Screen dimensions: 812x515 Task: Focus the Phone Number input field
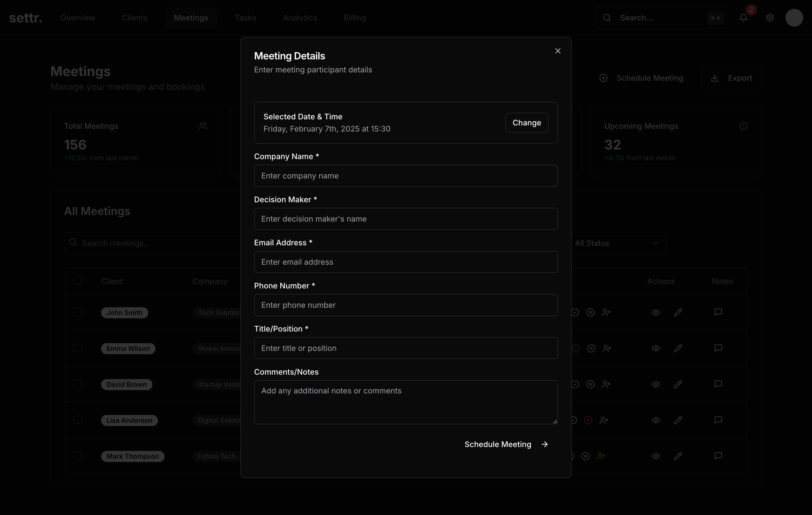(406, 305)
